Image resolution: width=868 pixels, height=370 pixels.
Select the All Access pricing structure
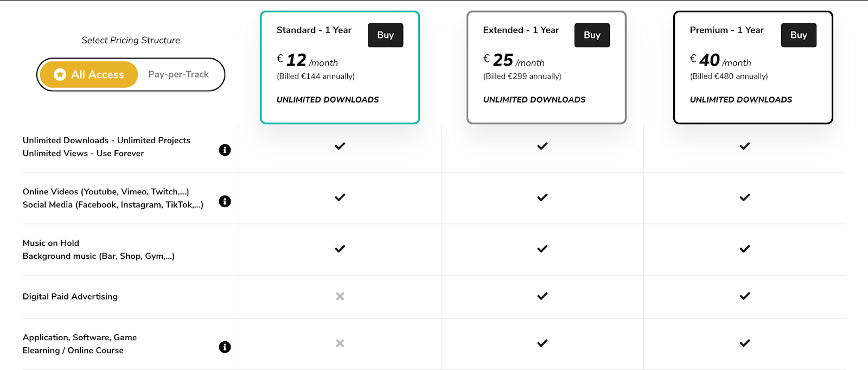[x=89, y=74]
